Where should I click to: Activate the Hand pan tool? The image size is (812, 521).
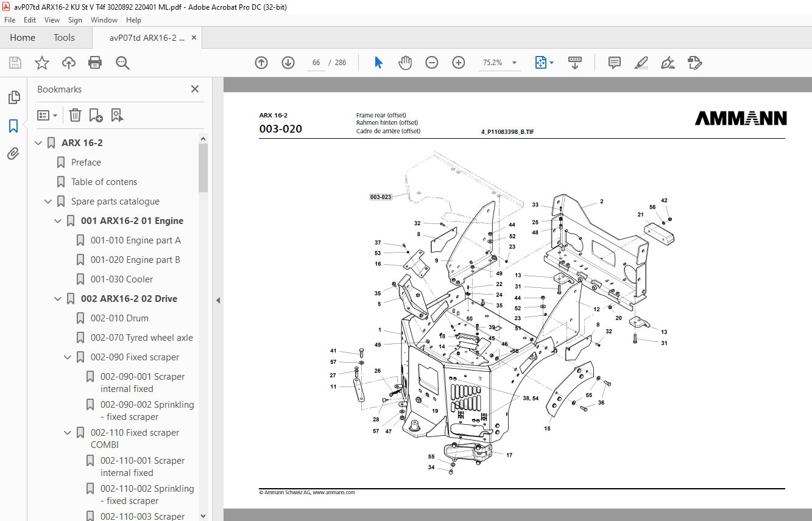point(405,63)
